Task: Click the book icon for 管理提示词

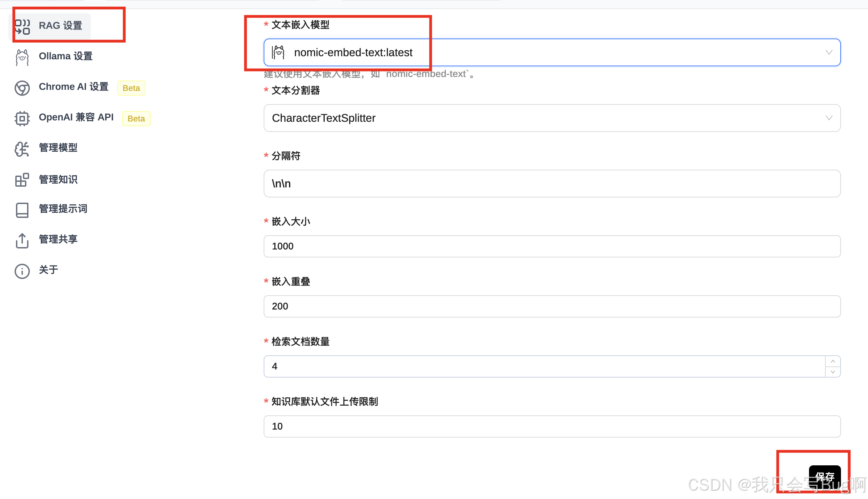Action: pos(22,210)
